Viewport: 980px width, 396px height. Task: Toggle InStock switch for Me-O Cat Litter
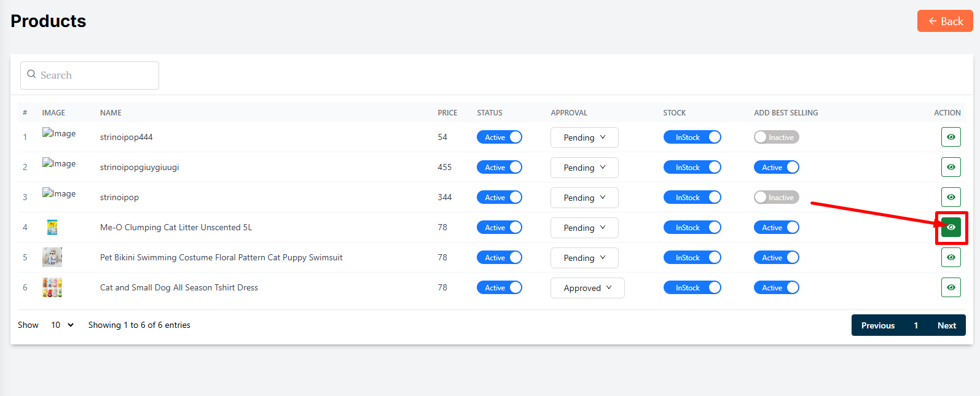pyautogui.click(x=692, y=227)
